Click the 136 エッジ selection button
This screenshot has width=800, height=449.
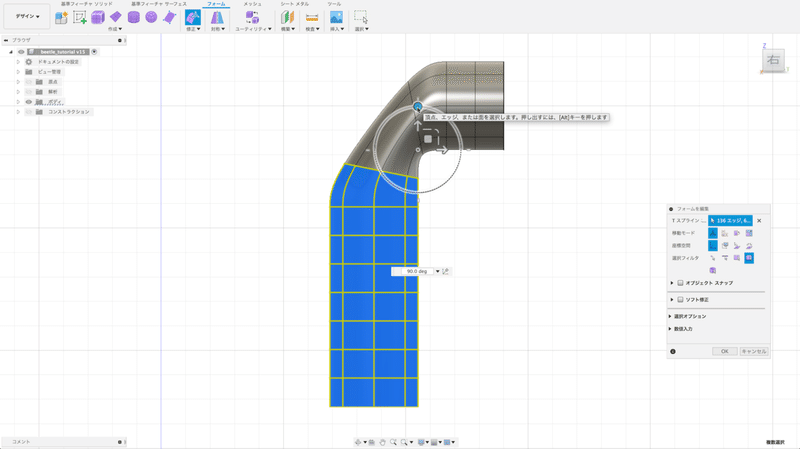click(730, 221)
